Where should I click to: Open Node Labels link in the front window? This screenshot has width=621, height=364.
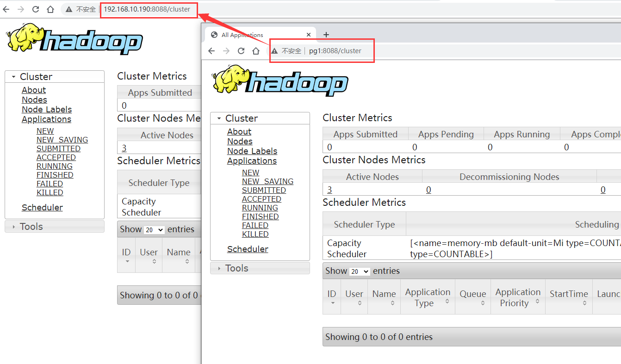pyautogui.click(x=252, y=151)
